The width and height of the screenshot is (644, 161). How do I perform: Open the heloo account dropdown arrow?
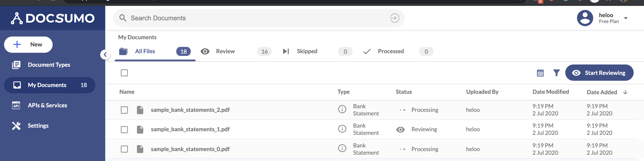[626, 18]
